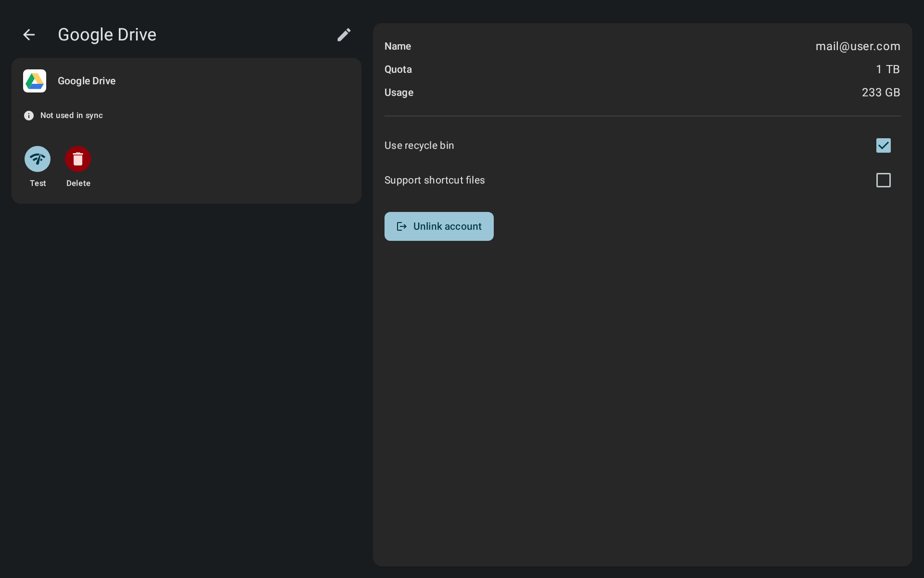Unlink the Google Drive account
Screen dimensions: 924x578
[439, 226]
